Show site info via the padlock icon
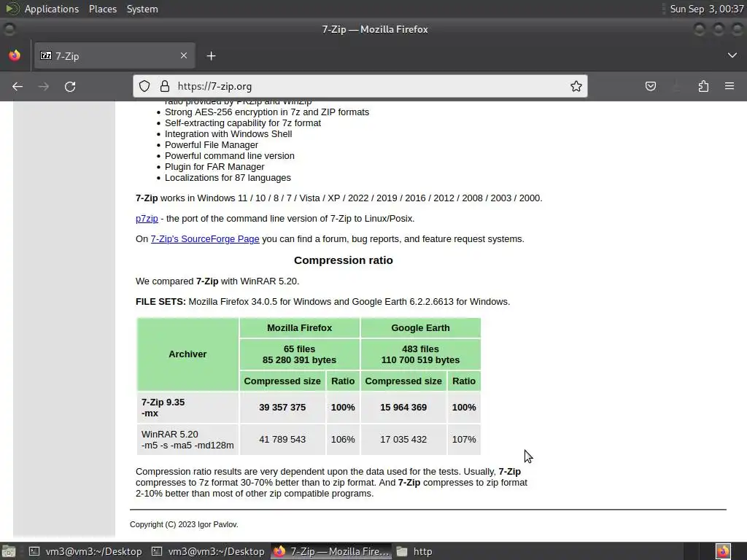Image resolution: width=747 pixels, height=560 pixels. pos(165,86)
